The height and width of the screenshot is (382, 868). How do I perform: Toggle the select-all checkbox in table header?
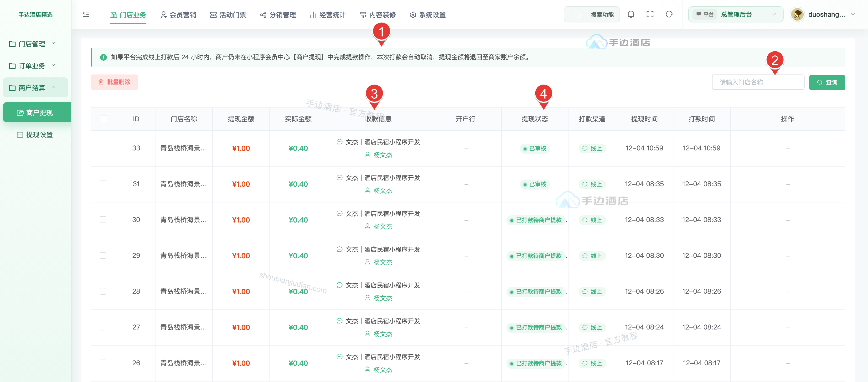coord(104,119)
